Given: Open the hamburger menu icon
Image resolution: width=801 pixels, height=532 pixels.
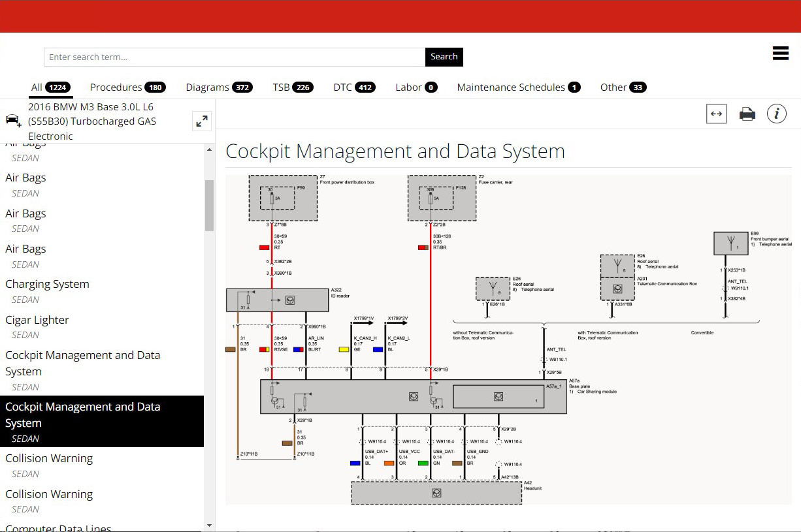Looking at the screenshot, I should (780, 54).
